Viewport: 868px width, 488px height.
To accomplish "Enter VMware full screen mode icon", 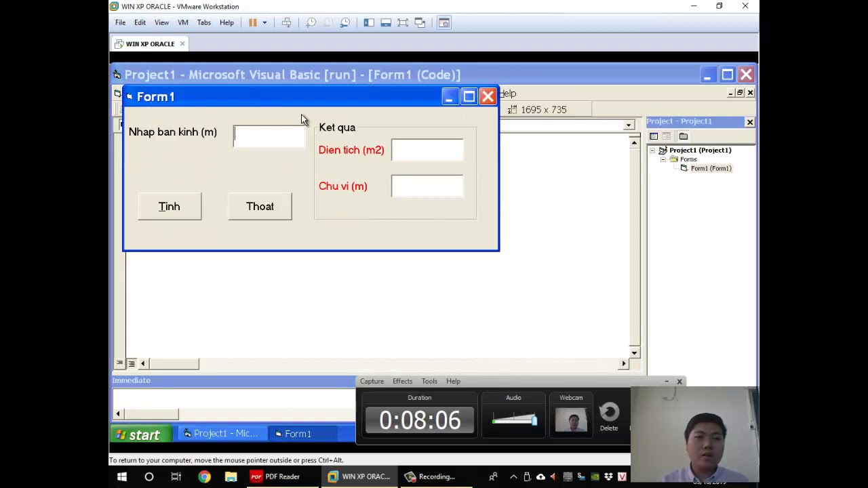I will point(403,22).
